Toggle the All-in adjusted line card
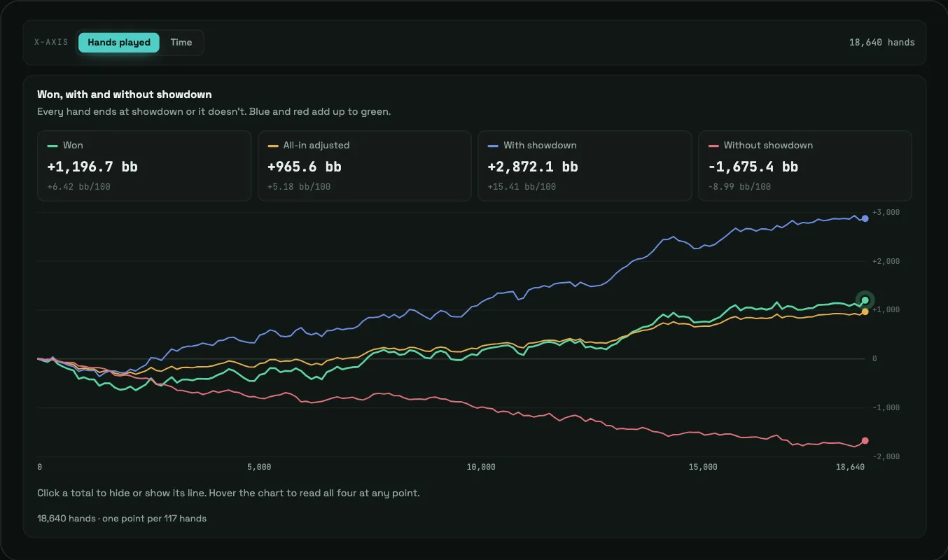The image size is (948, 560). (x=365, y=166)
